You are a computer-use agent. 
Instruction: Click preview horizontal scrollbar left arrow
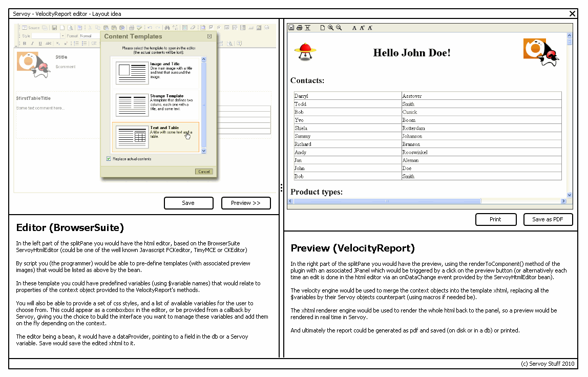pos(290,201)
